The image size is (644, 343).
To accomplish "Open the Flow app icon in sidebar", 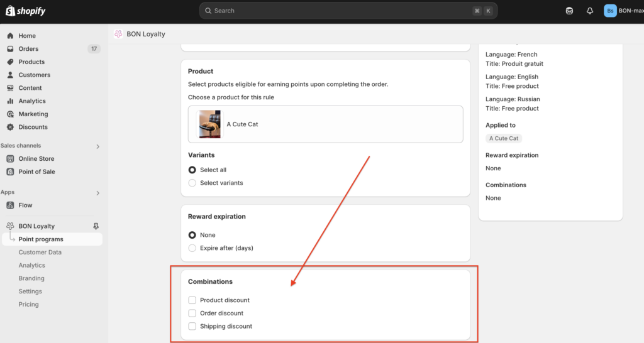I will point(10,205).
